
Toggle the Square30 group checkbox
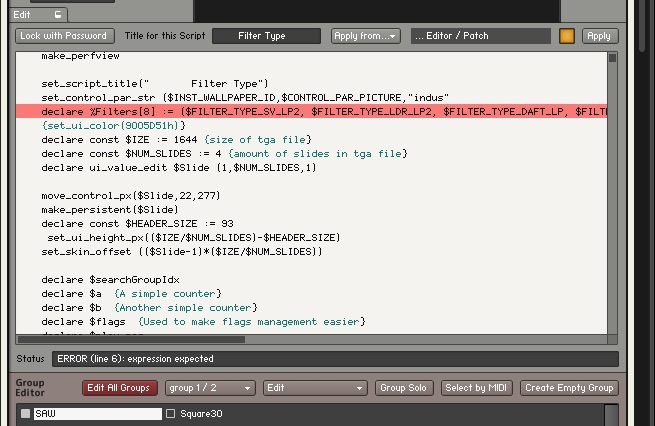pyautogui.click(x=170, y=413)
